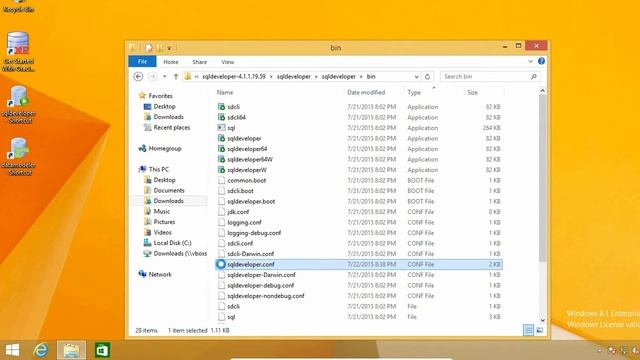
Task: Select the sqldeveloper-nondebug.conf file name
Action: pyautogui.click(x=266, y=296)
